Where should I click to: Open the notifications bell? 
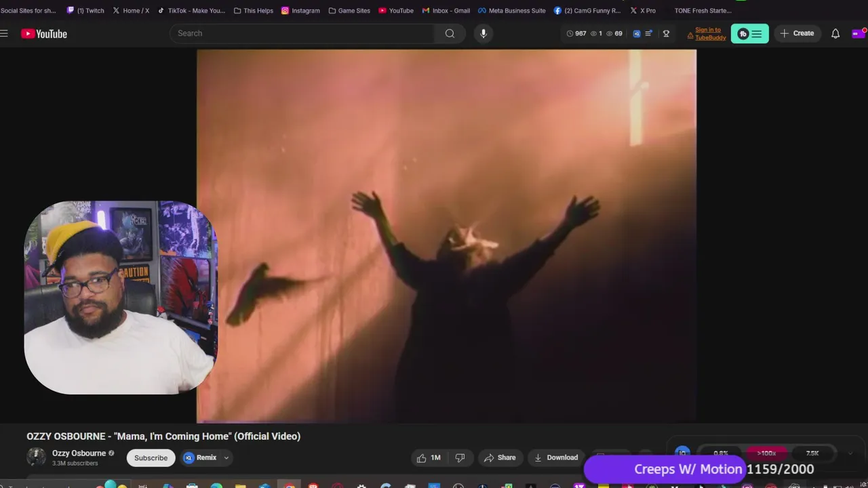pyautogui.click(x=835, y=33)
